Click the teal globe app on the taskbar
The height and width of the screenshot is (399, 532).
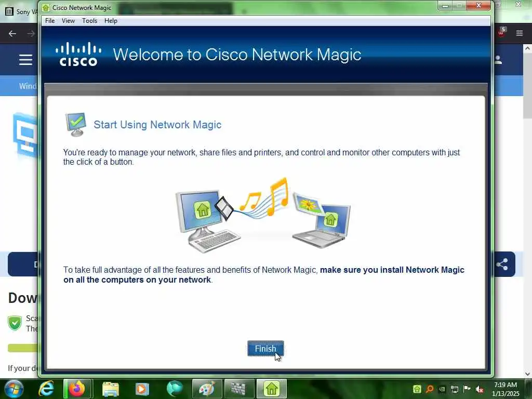point(175,389)
